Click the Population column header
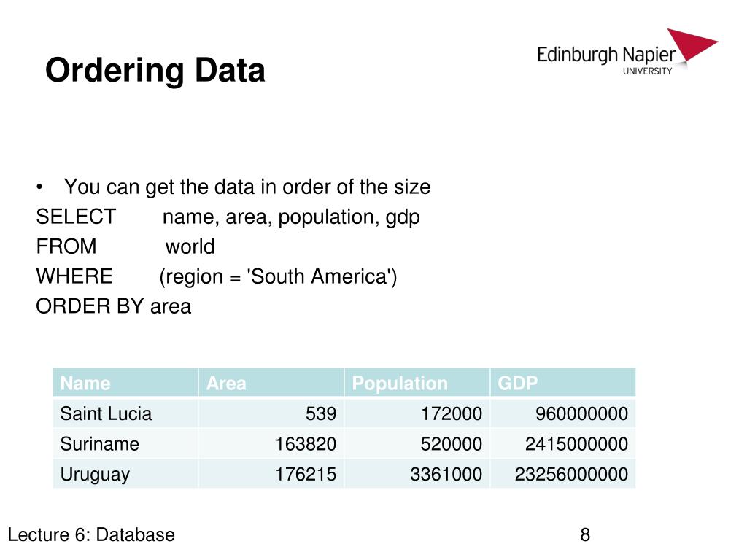 [x=417, y=383]
